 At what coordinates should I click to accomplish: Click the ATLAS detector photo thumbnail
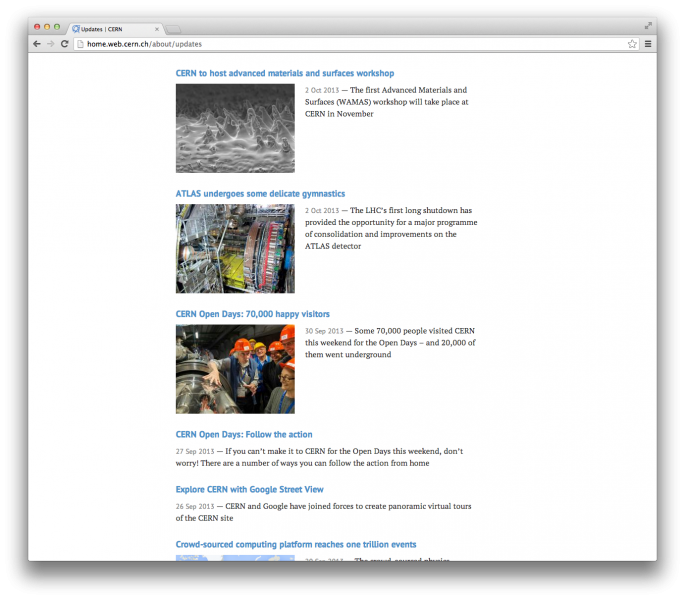point(235,248)
